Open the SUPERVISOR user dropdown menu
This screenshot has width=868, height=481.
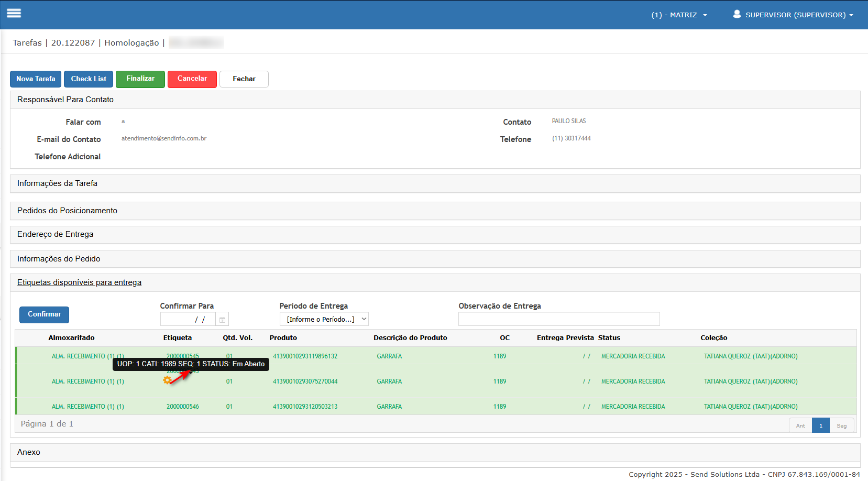coord(799,15)
